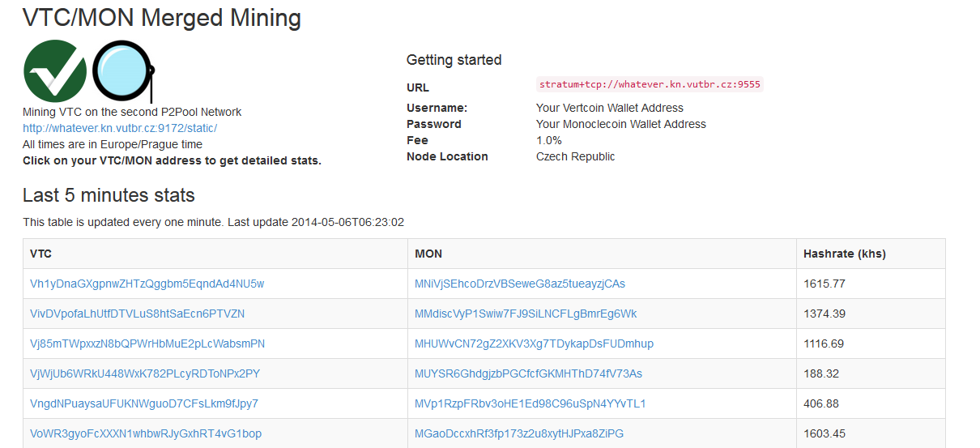The image size is (980, 448).
Task: Open MON address MHUWvCN72gZ2XKV3Xg7TDykapDsFUDmhup
Action: pos(534,343)
